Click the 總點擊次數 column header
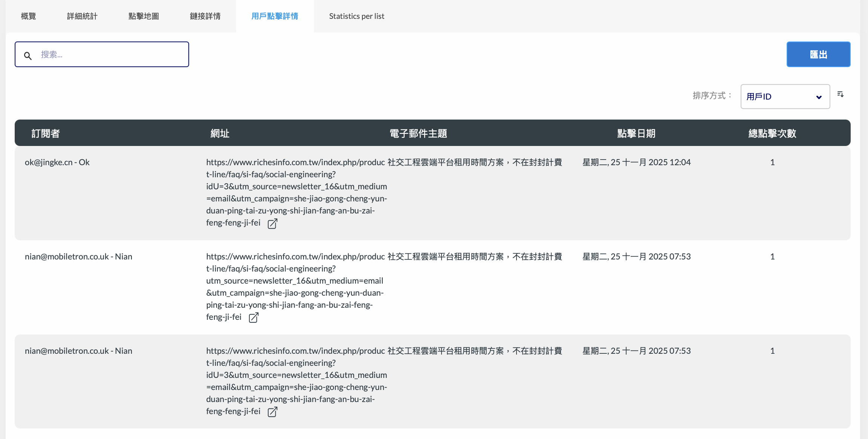 tap(772, 133)
